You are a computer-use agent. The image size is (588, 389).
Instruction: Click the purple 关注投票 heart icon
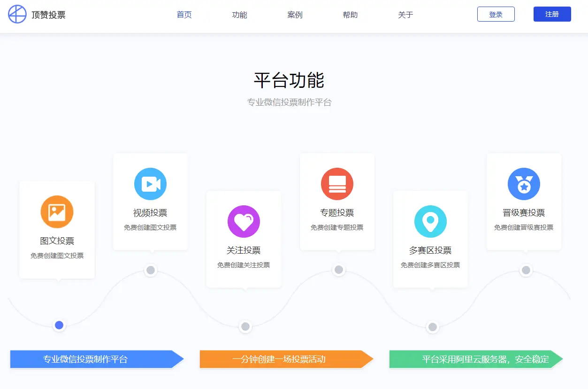pos(244,221)
